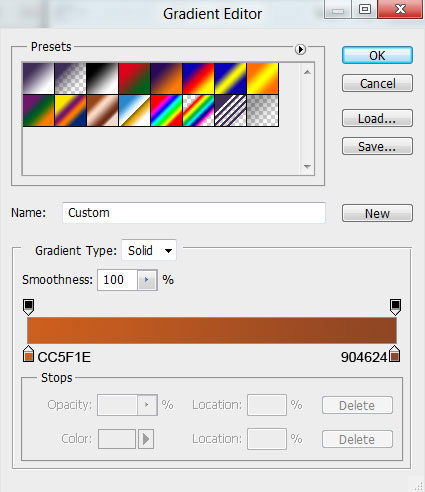The image size is (425, 492).
Task: Select the 904624 color stop
Action: click(x=395, y=354)
